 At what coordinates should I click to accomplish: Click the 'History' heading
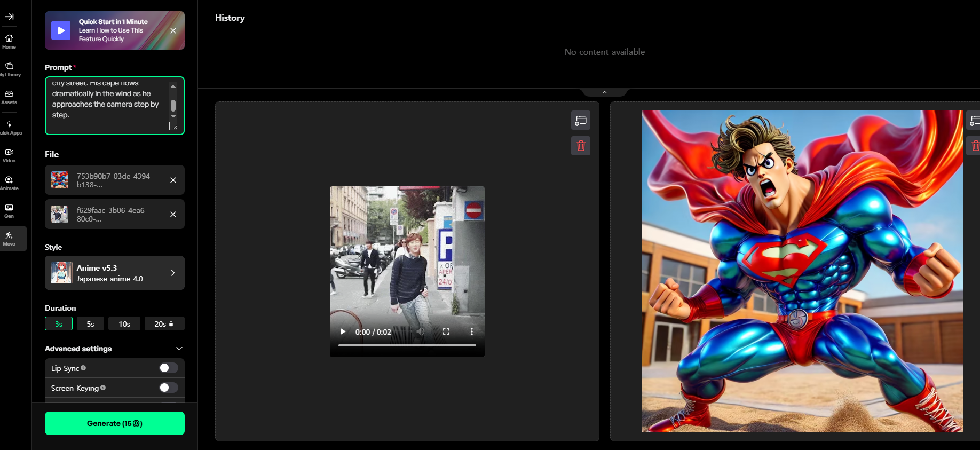(230, 18)
